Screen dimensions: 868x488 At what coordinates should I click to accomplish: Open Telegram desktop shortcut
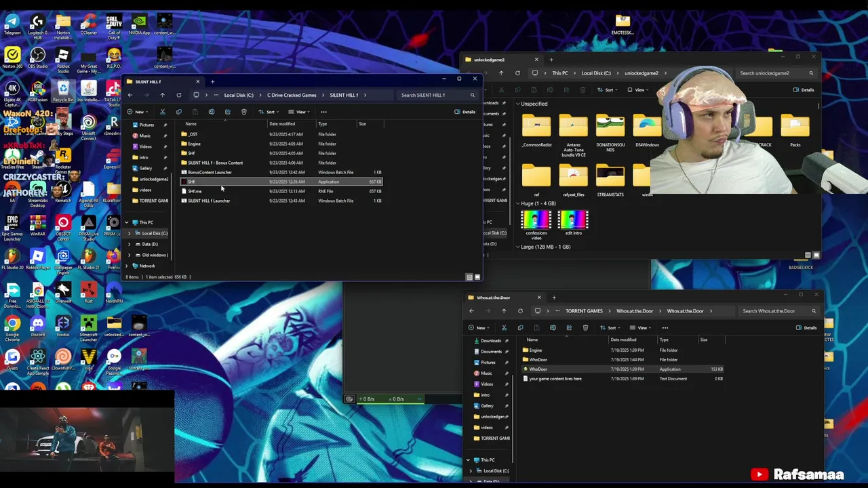(12, 24)
